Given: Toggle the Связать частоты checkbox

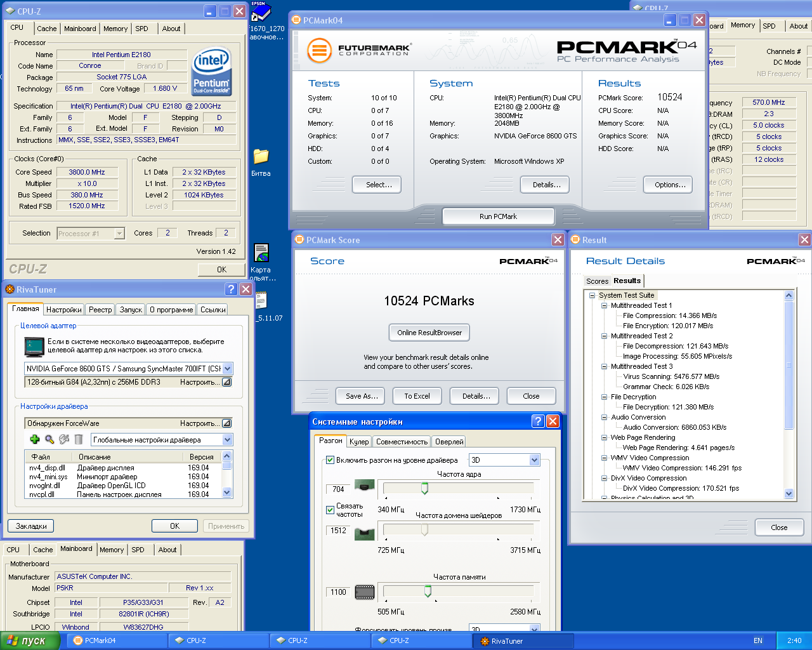Looking at the screenshot, I should pyautogui.click(x=330, y=510).
